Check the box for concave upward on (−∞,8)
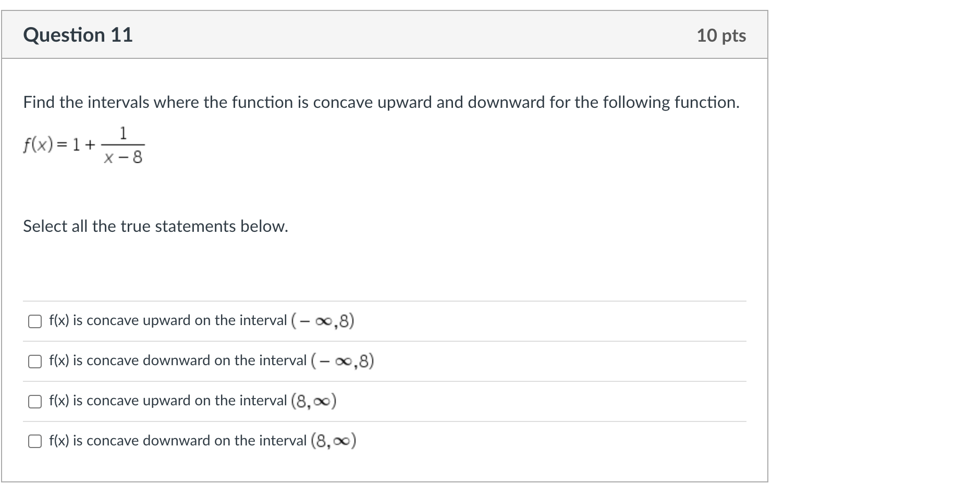Screen dimensions: 980x497 (34, 321)
